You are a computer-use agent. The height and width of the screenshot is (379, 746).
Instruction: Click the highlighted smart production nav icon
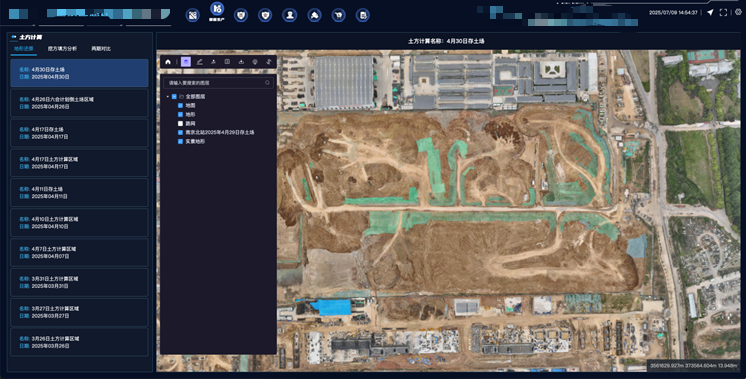coord(217,9)
